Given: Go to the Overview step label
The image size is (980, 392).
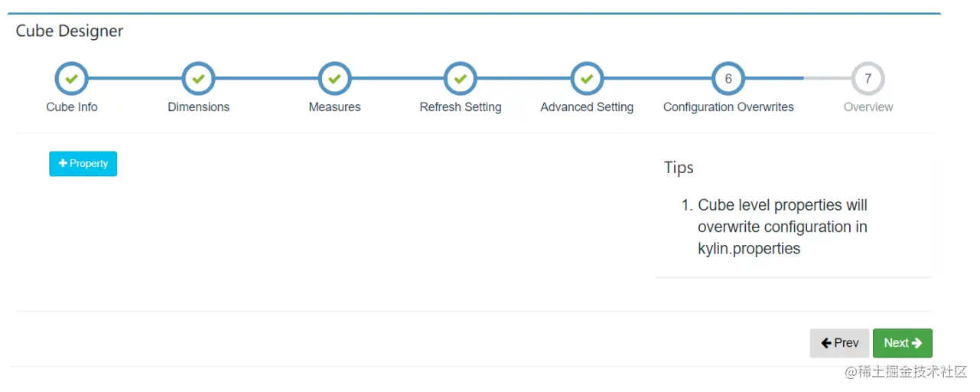Looking at the screenshot, I should click(868, 107).
